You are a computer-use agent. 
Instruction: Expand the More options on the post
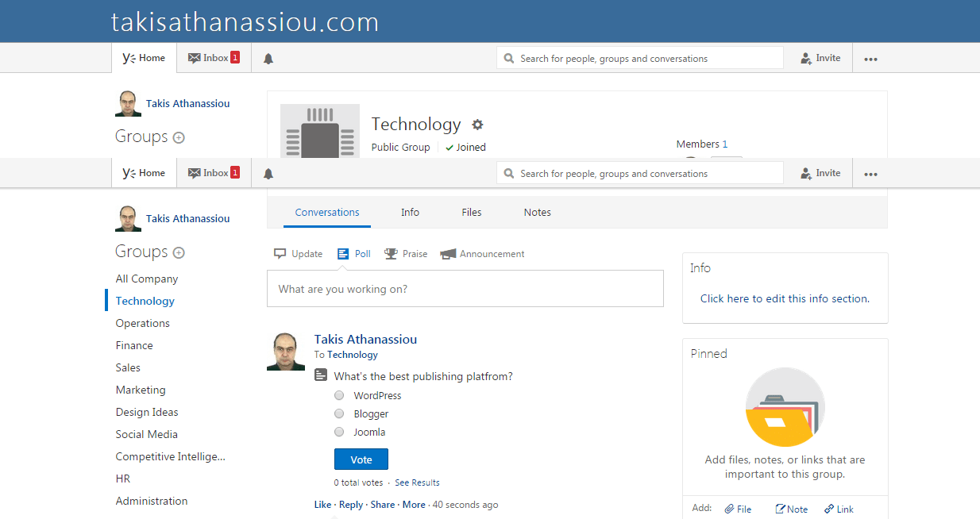click(414, 505)
